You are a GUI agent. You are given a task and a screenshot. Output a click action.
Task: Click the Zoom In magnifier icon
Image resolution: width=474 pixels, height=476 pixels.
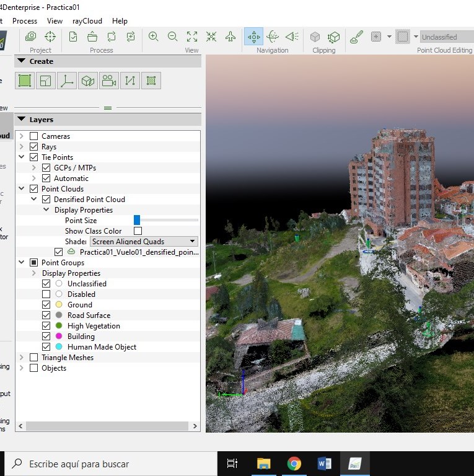(x=154, y=37)
